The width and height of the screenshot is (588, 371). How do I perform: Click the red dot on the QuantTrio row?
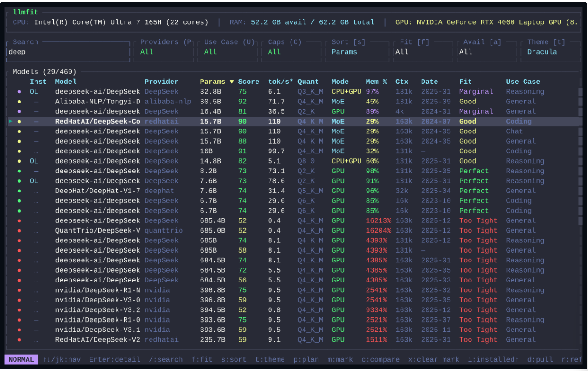coord(19,231)
